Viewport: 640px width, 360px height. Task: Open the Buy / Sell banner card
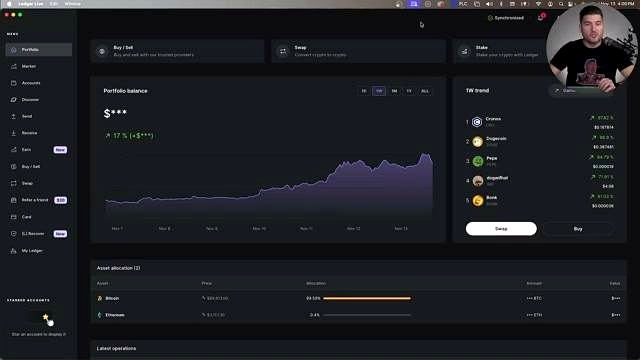point(177,51)
